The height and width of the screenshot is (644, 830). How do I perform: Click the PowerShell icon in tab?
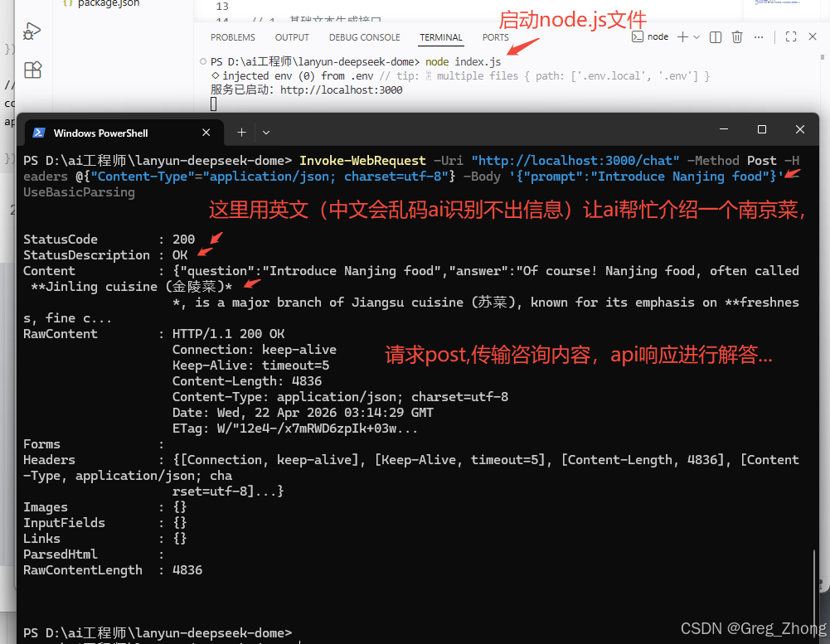39,133
